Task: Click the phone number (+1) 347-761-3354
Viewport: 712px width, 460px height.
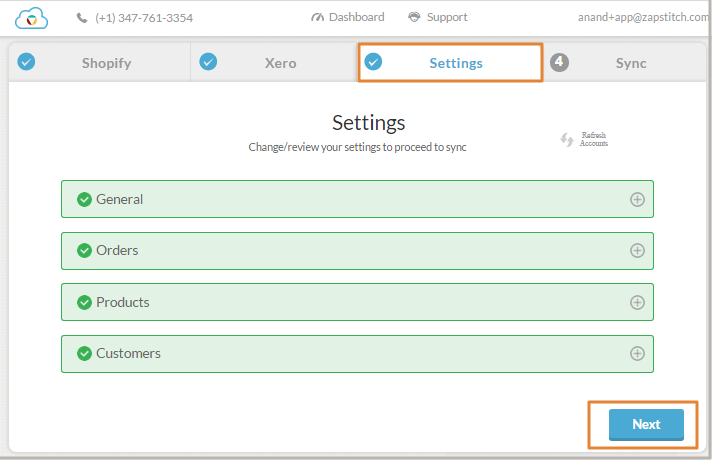Action: click(144, 18)
